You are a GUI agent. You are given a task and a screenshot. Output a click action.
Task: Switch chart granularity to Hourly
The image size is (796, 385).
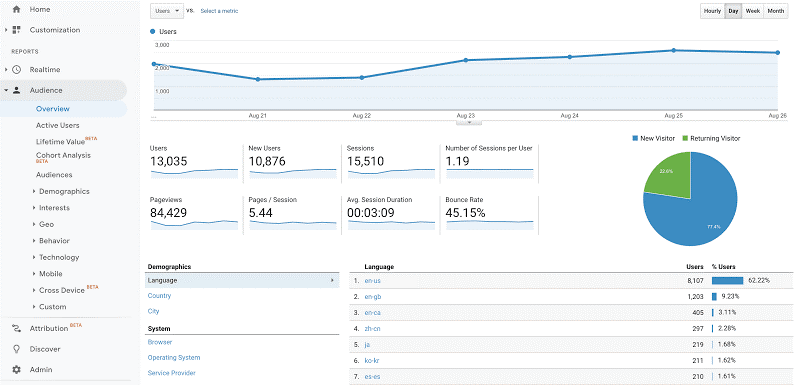coord(712,11)
